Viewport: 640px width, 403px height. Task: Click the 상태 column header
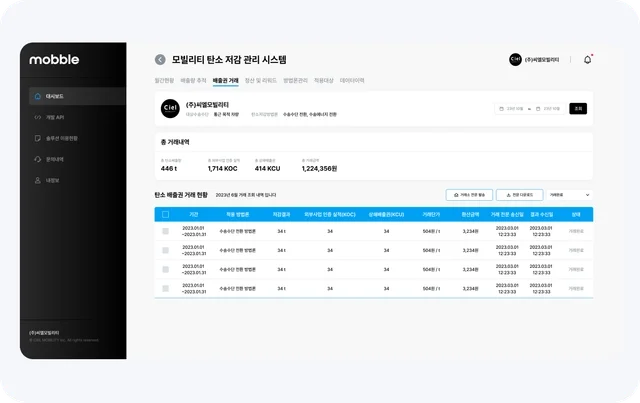click(x=576, y=214)
